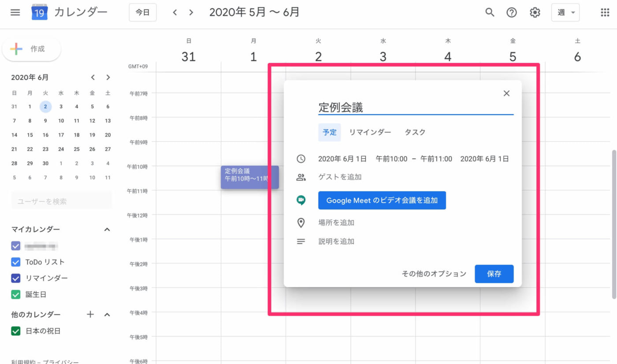Click the guests people icon
This screenshot has width=617, height=364.
[x=301, y=177]
